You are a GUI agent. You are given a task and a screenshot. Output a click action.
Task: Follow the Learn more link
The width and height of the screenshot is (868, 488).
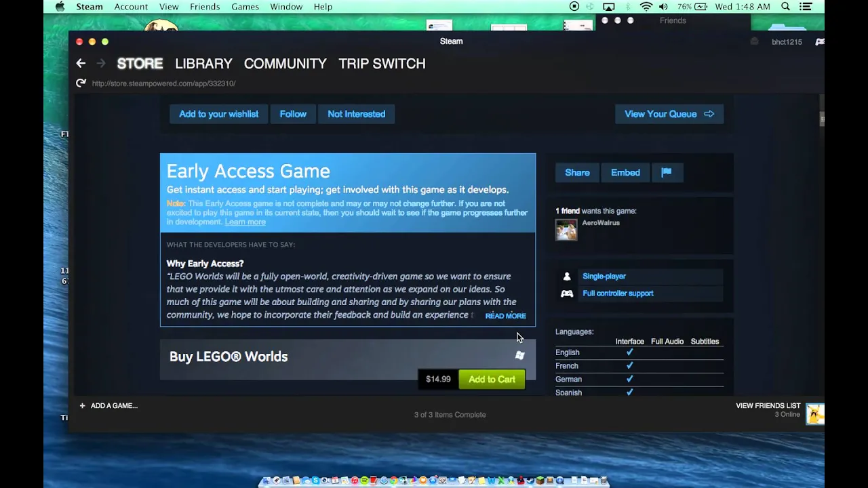coord(245,222)
